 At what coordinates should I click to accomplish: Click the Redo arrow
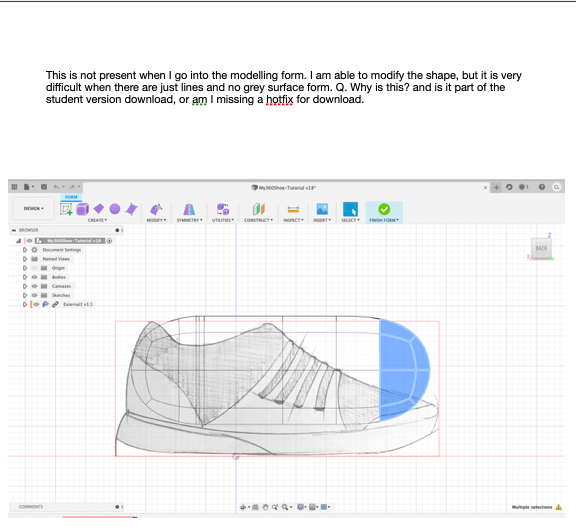click(72, 187)
